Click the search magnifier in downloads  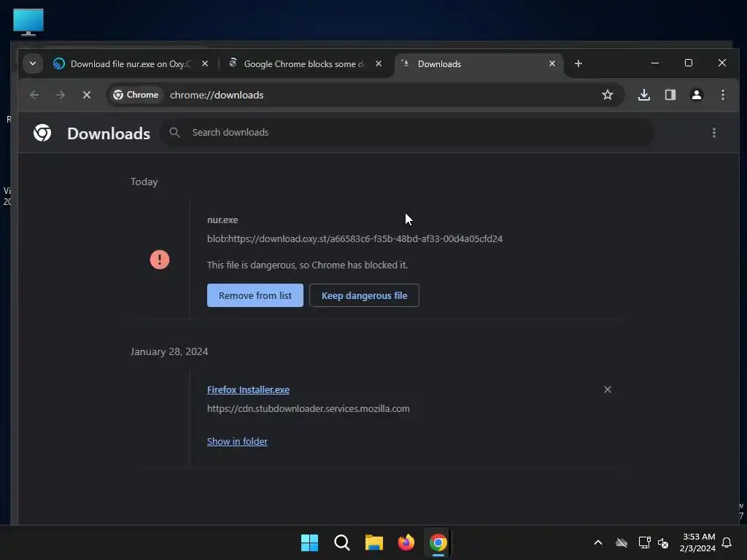point(175,133)
